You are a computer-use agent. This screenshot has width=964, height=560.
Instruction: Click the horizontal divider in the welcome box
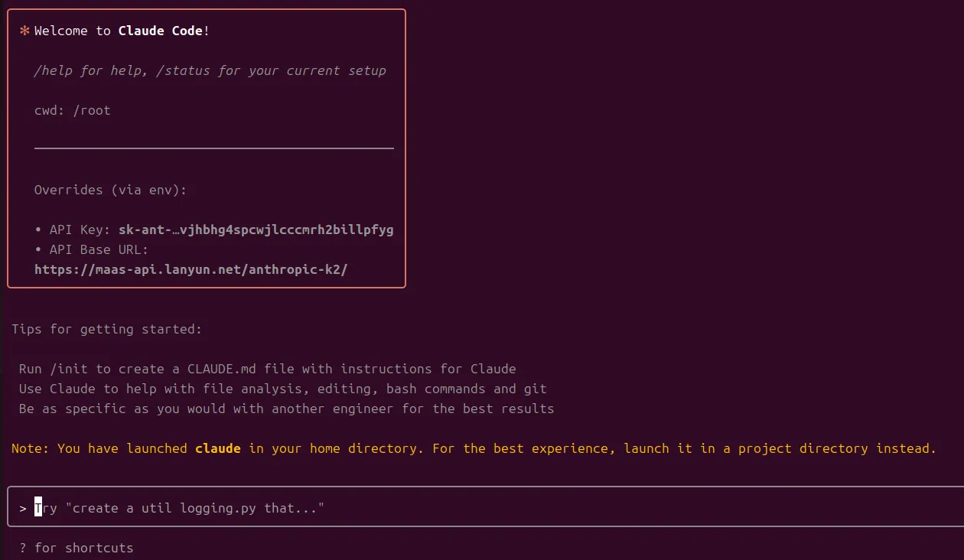tap(214, 148)
